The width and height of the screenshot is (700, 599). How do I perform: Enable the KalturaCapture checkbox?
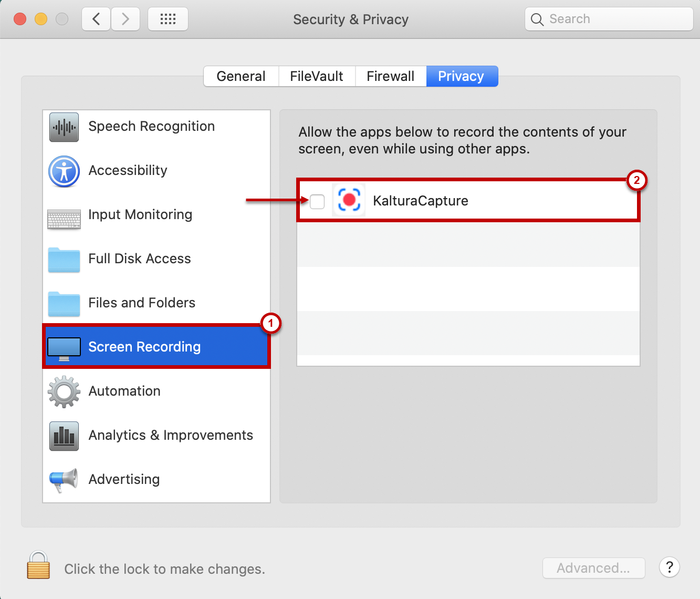point(317,201)
